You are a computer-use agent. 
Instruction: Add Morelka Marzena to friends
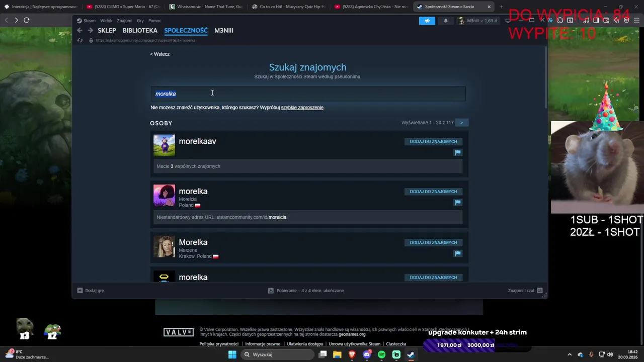point(433,243)
